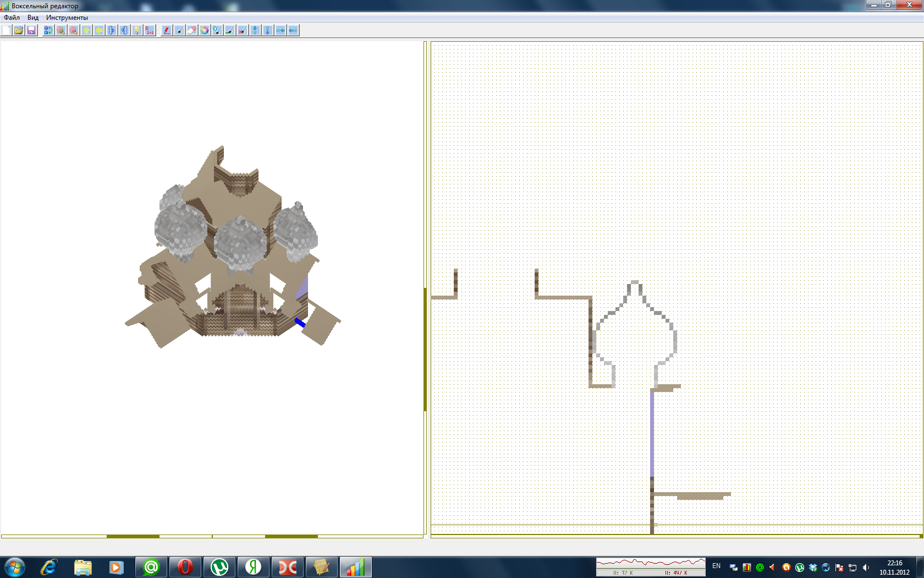Open Opera browser from the taskbar
Screen dimensions: 924x578
[x=185, y=566]
